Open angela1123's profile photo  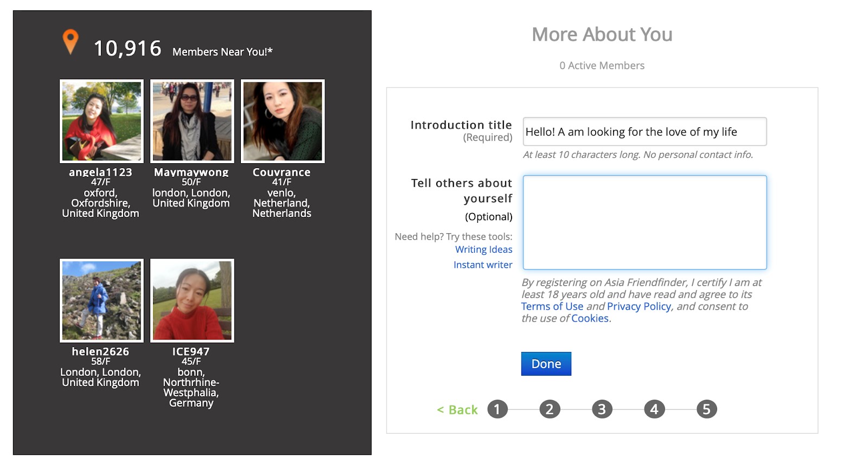click(101, 121)
